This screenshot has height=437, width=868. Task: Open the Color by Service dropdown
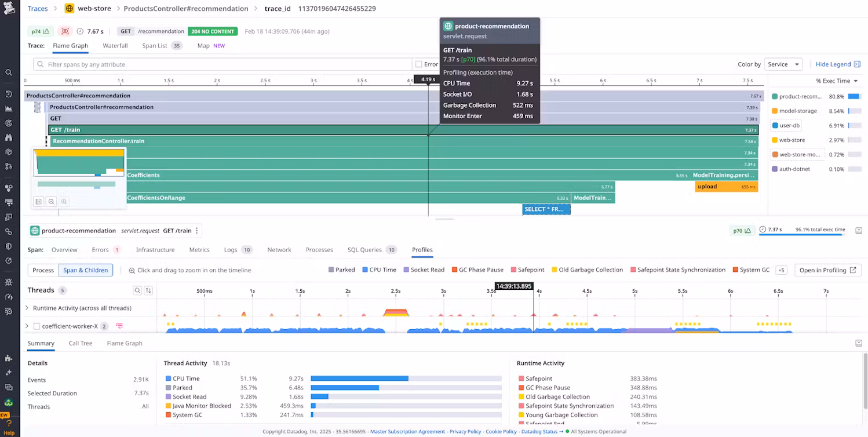click(x=783, y=64)
